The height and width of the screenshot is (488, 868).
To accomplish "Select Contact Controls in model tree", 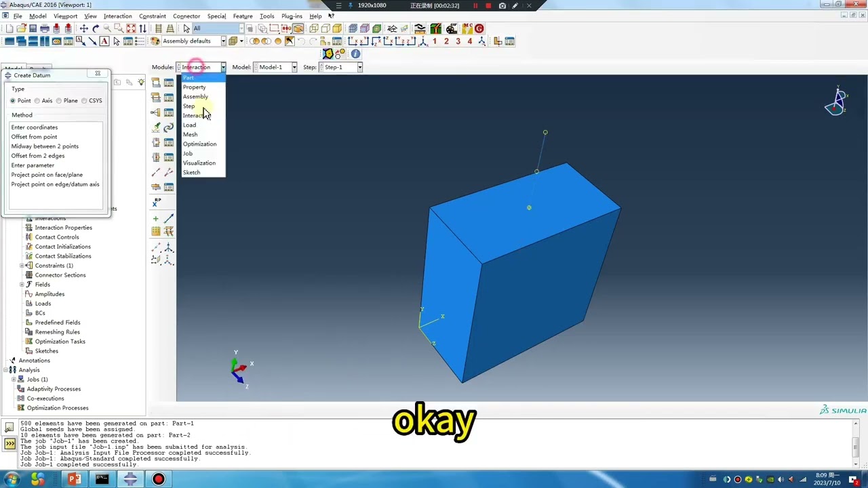I will [57, 237].
